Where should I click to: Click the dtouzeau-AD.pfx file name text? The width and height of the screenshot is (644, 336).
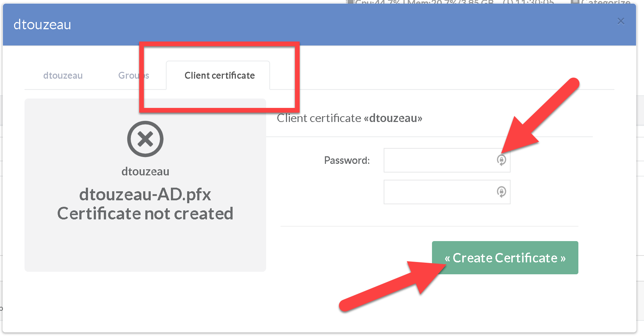pyautogui.click(x=145, y=195)
